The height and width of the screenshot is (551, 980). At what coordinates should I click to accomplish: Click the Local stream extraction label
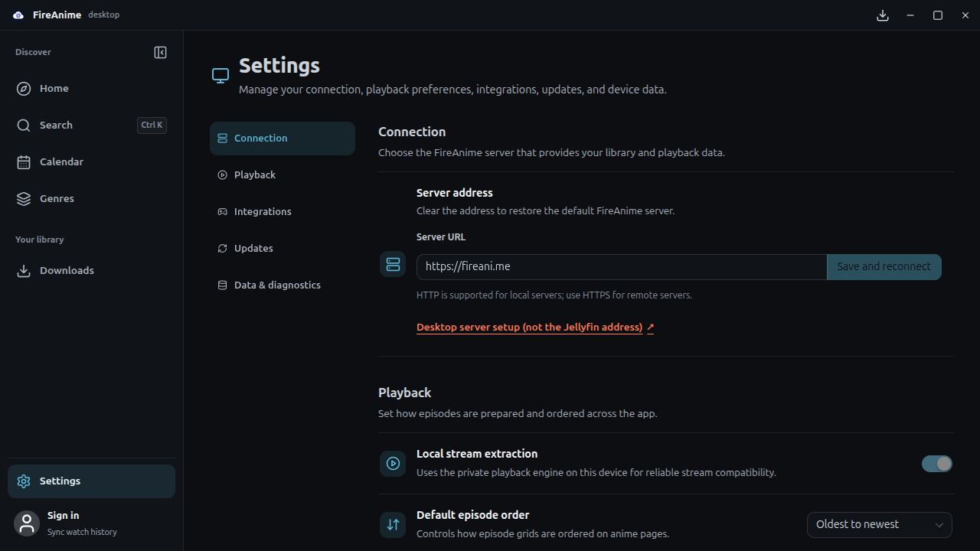[x=477, y=454]
